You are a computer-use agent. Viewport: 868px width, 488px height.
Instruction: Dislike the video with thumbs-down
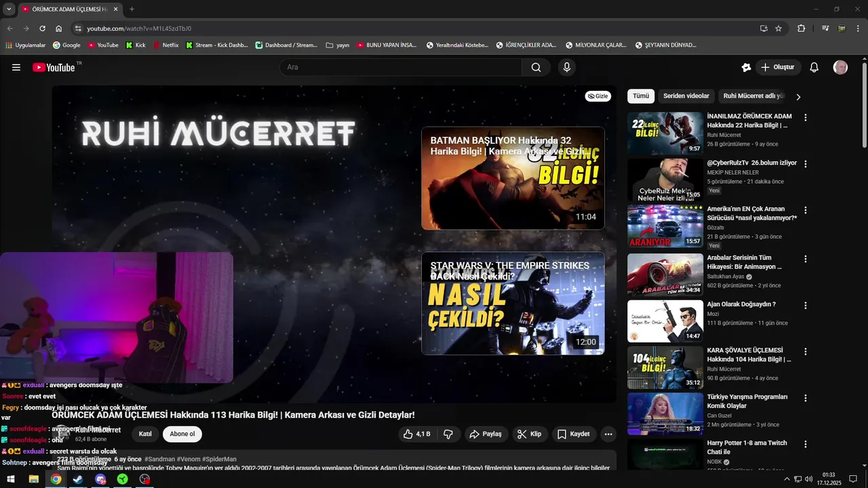[x=448, y=434]
